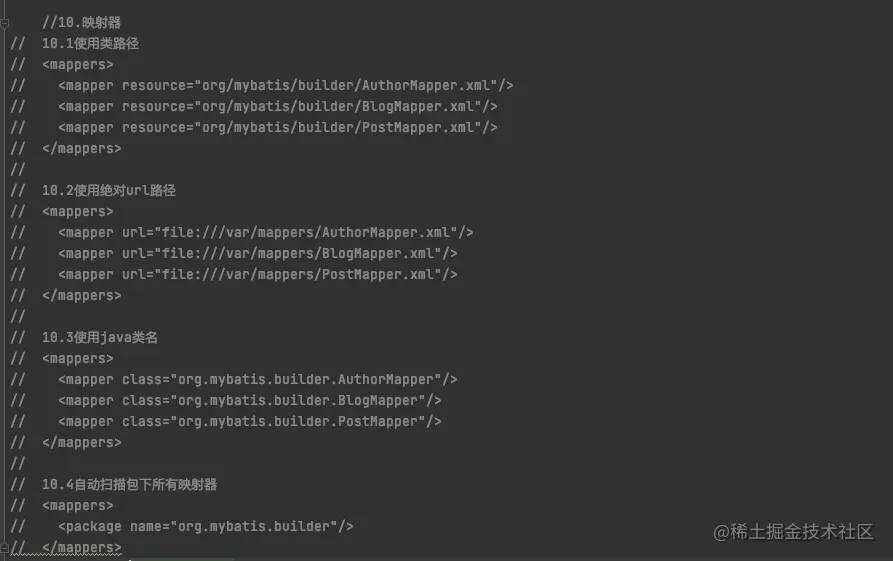The width and height of the screenshot is (893, 561).
Task: Click the file:///var/mappers/BlogMapper.xml url line
Action: coord(257,254)
